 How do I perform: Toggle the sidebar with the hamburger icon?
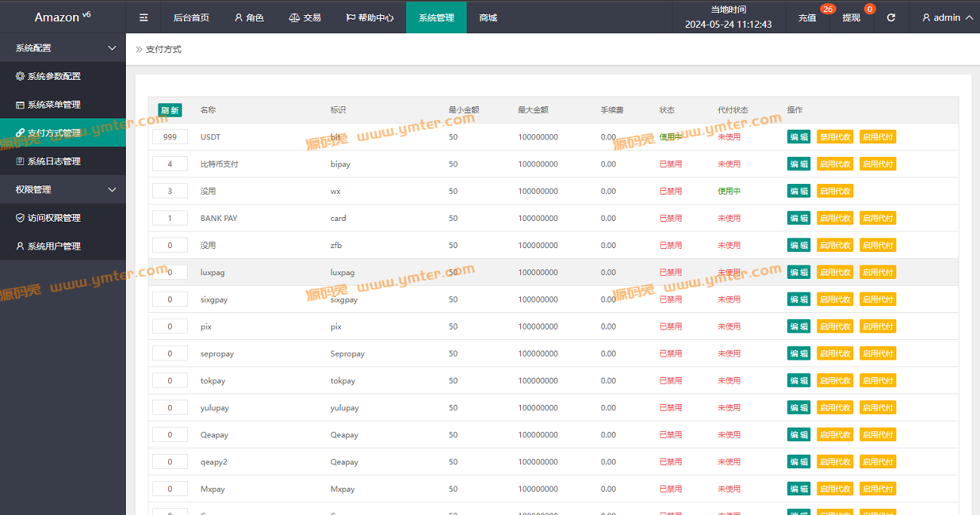pos(143,17)
